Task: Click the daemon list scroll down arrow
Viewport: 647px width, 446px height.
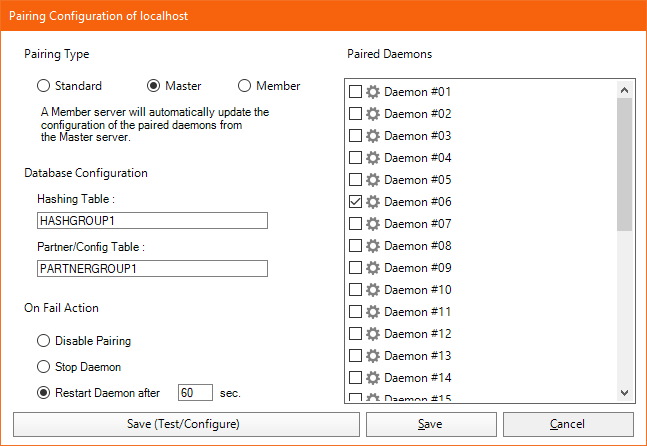Action: (625, 393)
